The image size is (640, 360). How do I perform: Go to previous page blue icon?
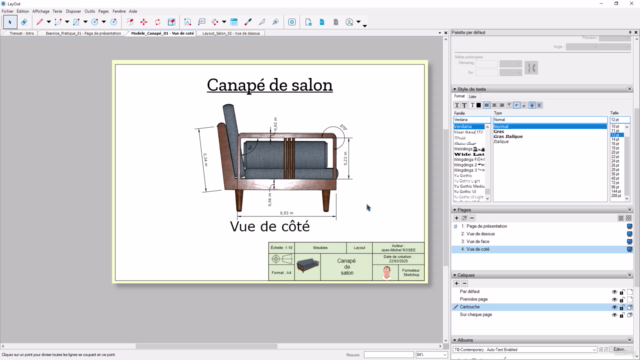[x=322, y=22]
